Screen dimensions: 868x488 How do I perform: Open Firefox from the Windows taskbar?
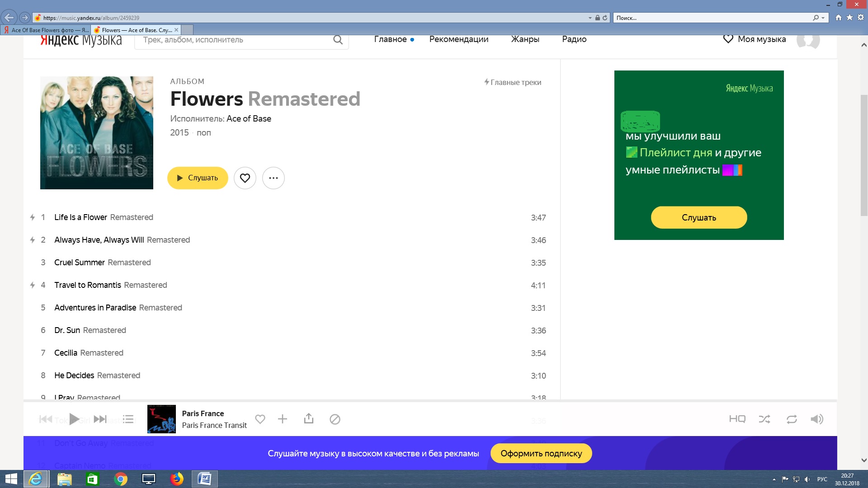tap(177, 479)
